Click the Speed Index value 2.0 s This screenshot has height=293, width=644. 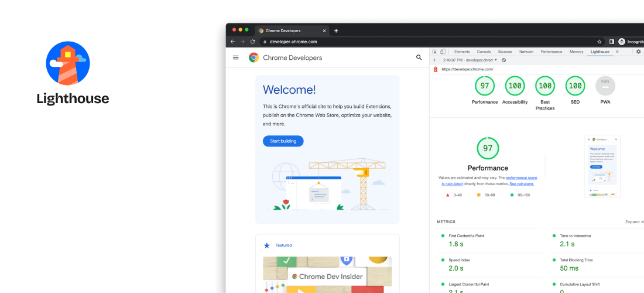pyautogui.click(x=455, y=268)
